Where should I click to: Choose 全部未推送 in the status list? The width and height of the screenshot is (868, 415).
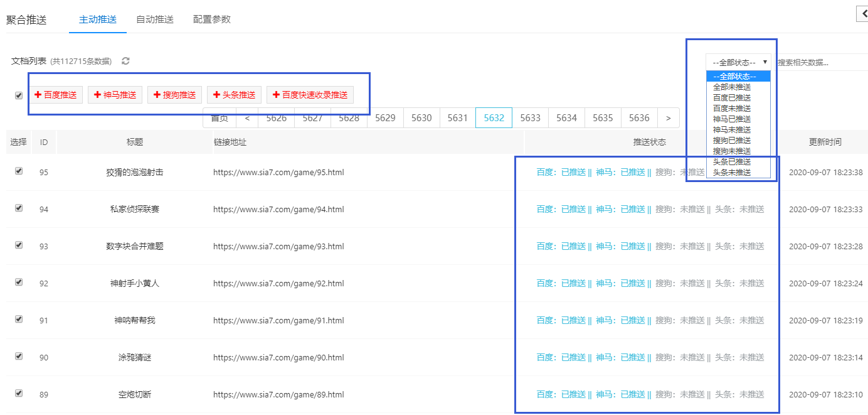point(738,87)
